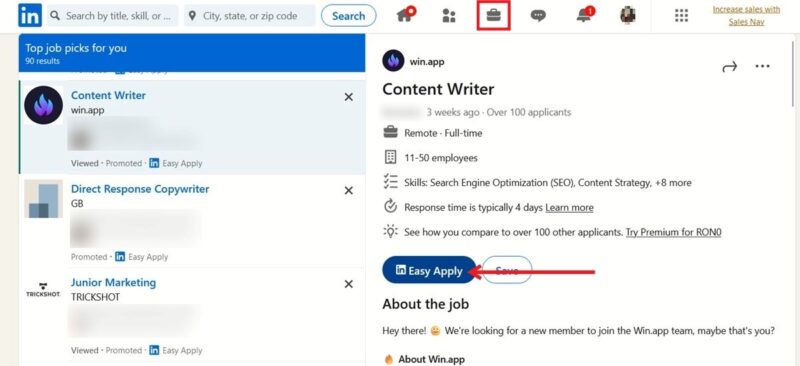800x366 pixels.
Task: Open the Work apps grid icon
Action: point(681,16)
